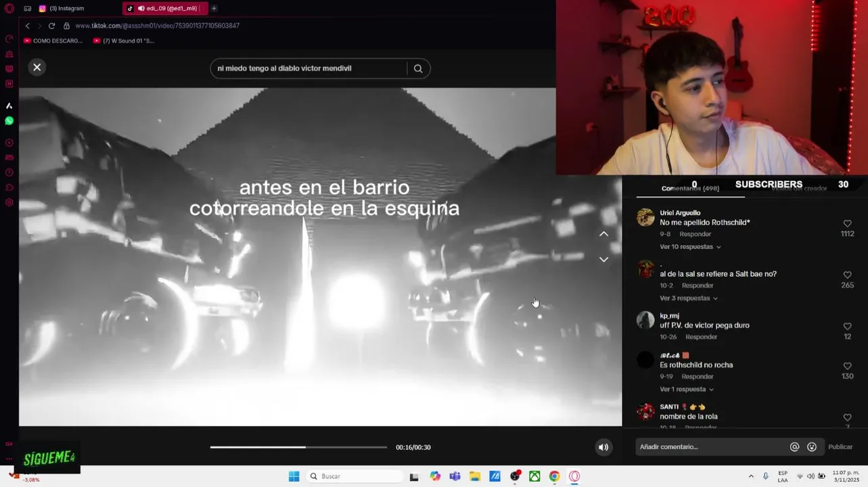
Task: Expand Ver 3 respuestas
Action: tap(689, 298)
